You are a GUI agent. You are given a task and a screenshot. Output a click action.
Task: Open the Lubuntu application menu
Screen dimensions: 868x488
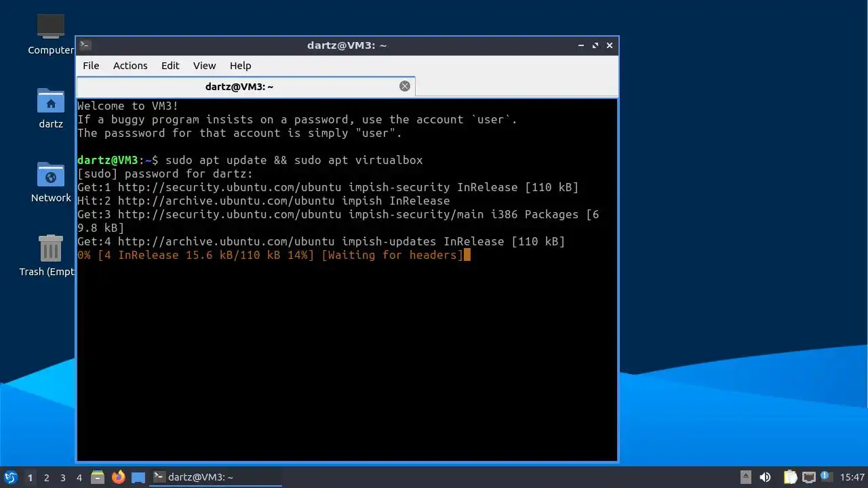(x=10, y=477)
